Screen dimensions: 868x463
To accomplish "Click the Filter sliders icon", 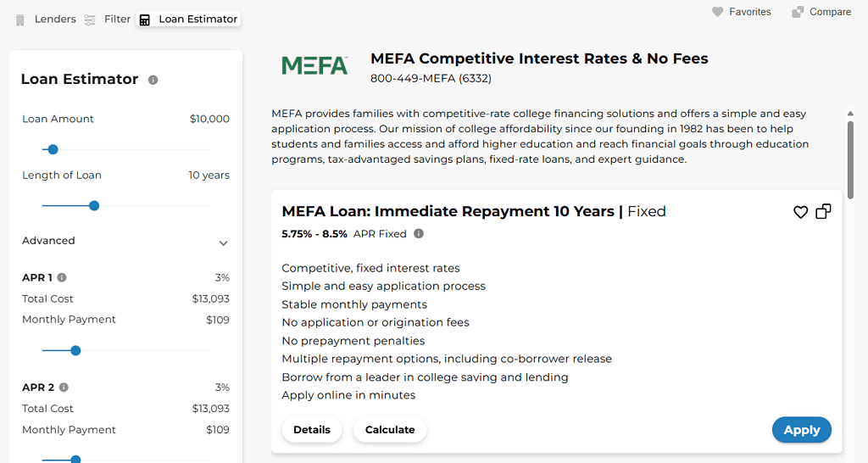I will coord(90,20).
